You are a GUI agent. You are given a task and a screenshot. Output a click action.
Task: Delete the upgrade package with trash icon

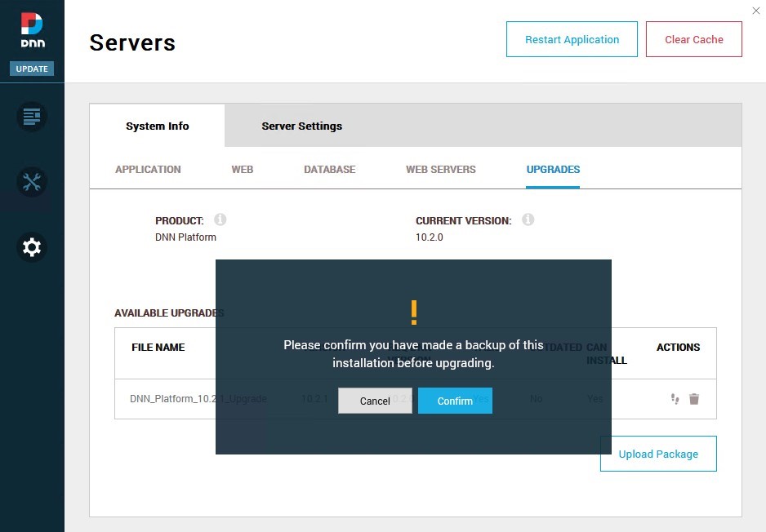pos(694,399)
